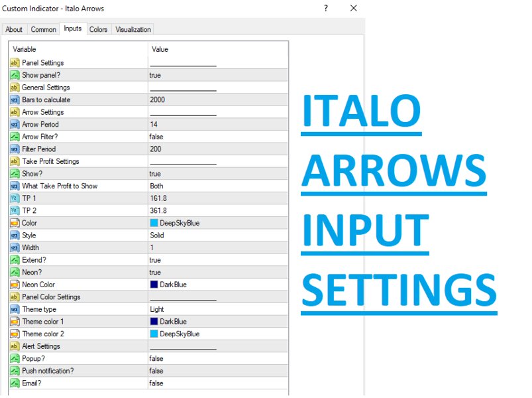
Task: Click the string icon beside Alert Settings
Action: click(15, 346)
